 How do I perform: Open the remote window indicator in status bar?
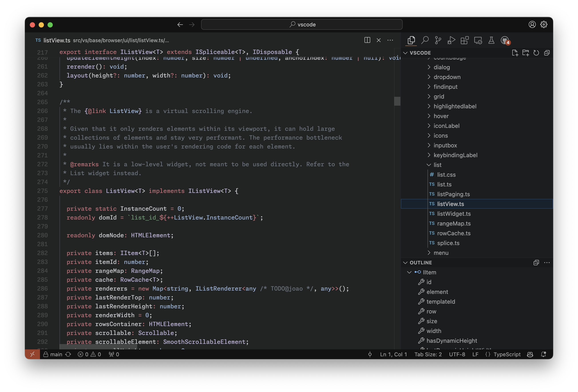(32, 354)
